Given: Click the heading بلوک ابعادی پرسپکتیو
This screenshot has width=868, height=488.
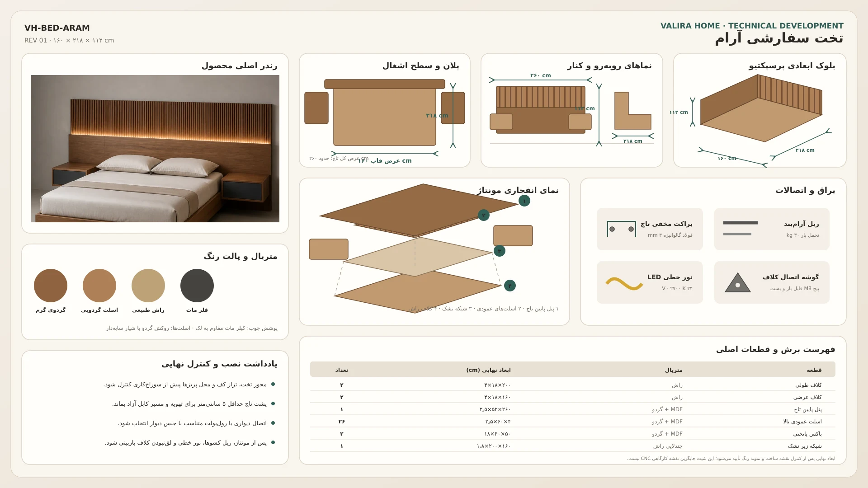Looking at the screenshot, I should pyautogui.click(x=792, y=66).
